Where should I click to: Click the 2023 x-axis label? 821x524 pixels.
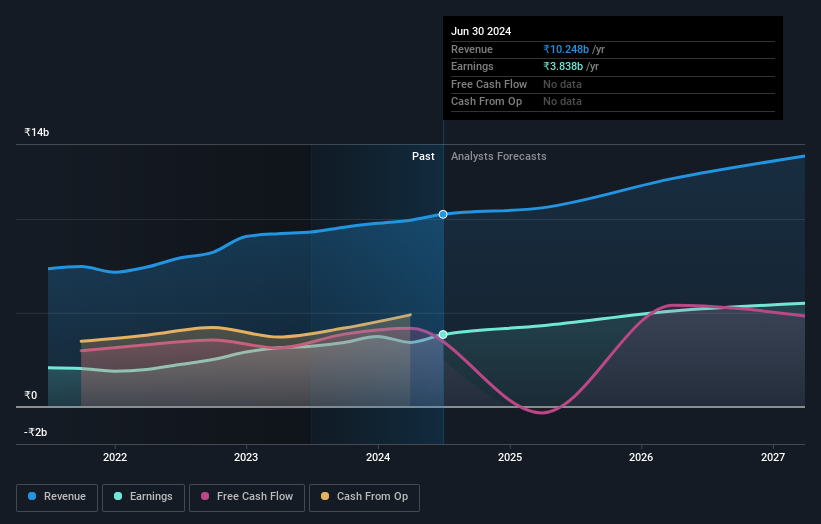click(x=246, y=457)
